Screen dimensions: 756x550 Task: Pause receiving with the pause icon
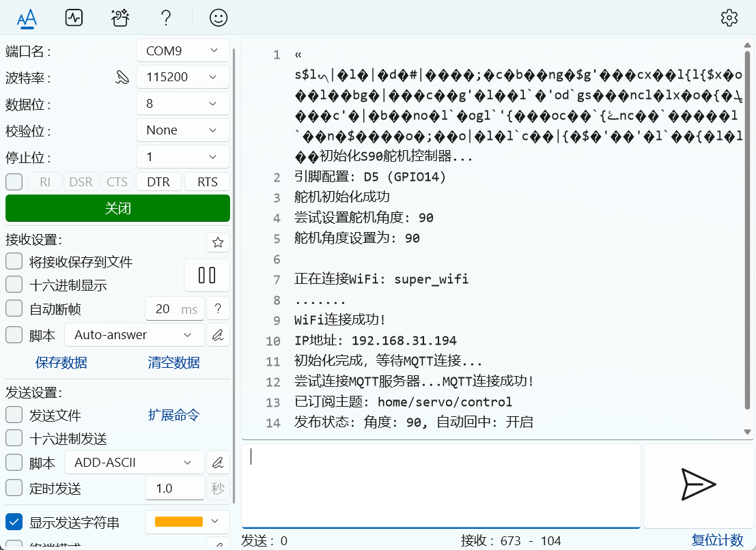207,275
